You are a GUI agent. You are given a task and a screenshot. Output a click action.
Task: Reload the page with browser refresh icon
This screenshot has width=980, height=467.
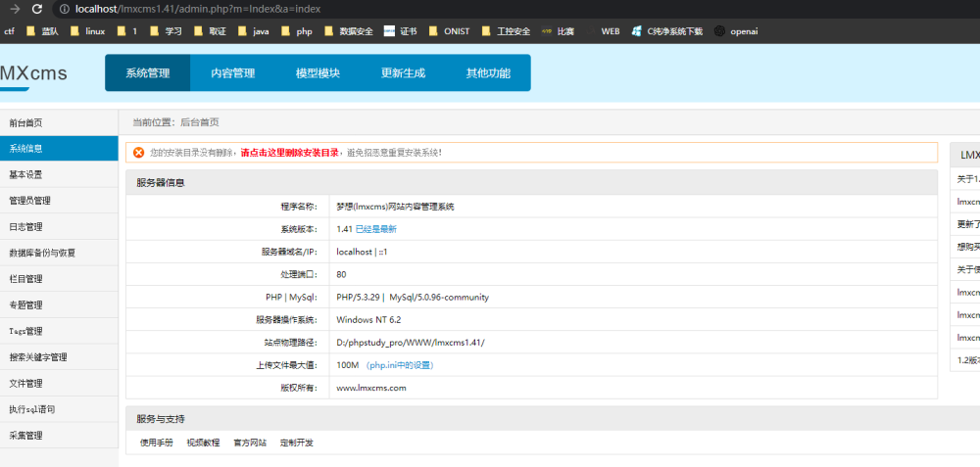pyautogui.click(x=37, y=10)
